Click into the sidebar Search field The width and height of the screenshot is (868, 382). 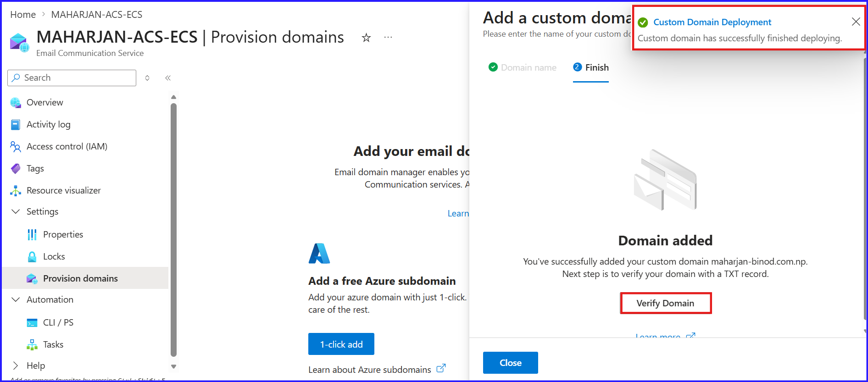coord(72,78)
